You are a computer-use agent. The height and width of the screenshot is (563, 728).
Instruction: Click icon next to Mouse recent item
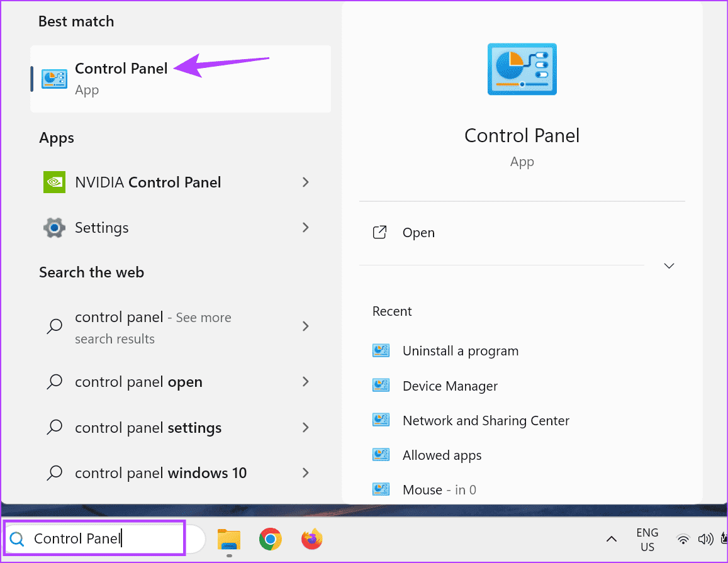(x=381, y=489)
